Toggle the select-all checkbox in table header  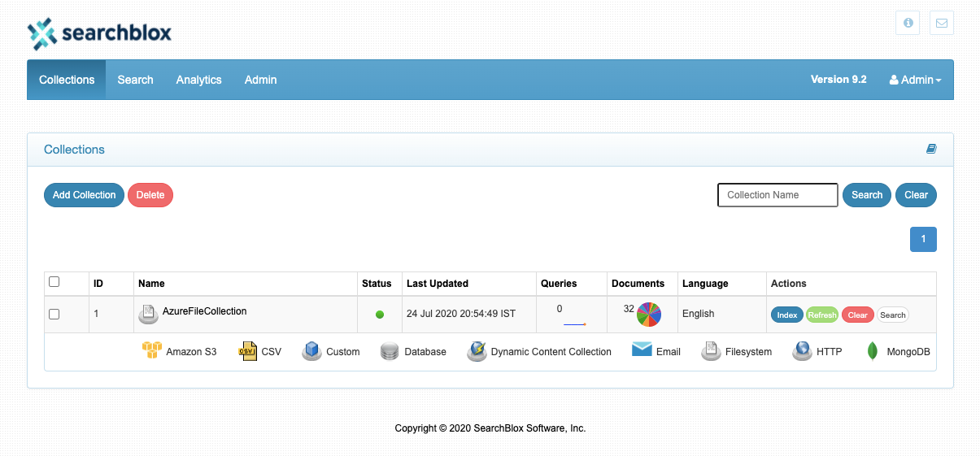pos(54,282)
